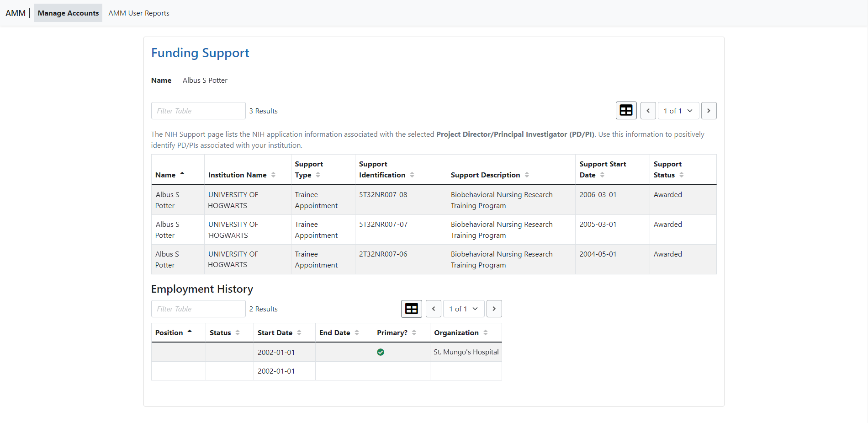Go to previous page of Employment History

tap(433, 309)
